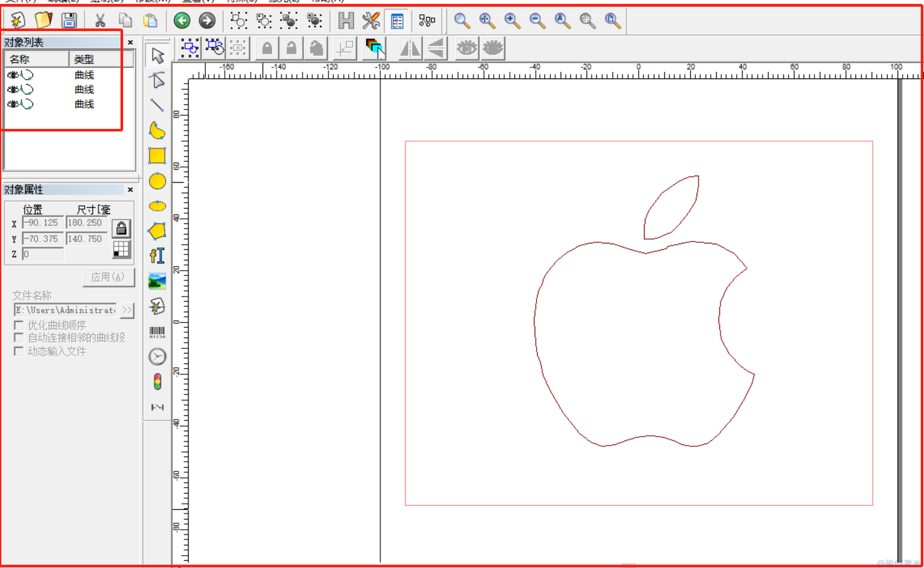The width and height of the screenshot is (924, 568).
Task: Open the Hatch tool marked with letter H
Action: click(x=346, y=21)
